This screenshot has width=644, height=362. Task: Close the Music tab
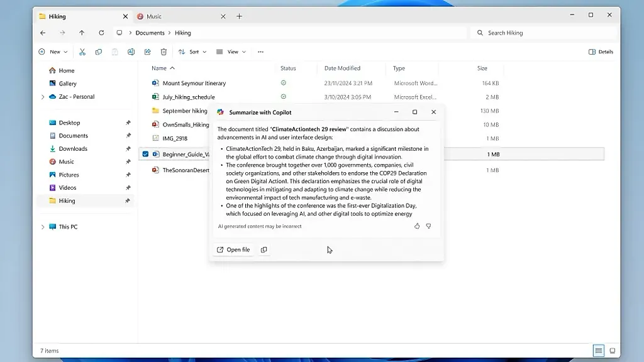click(223, 16)
